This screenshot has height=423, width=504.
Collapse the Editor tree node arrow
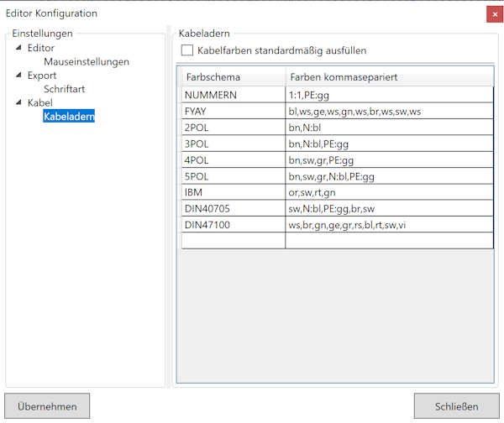18,49
